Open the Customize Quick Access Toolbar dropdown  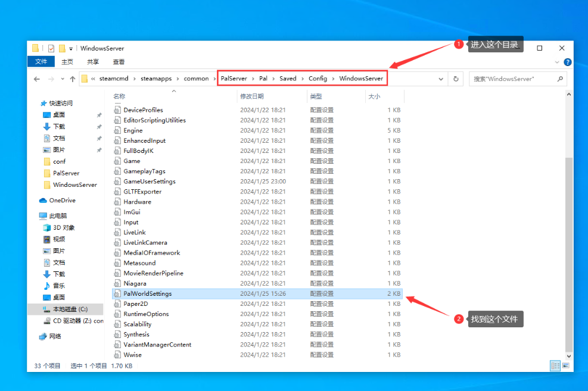(x=71, y=49)
